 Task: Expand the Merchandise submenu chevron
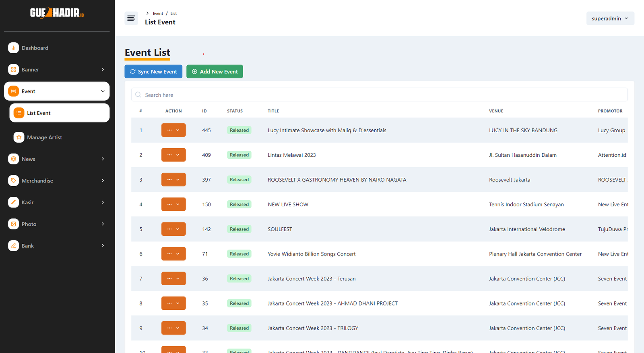point(103,181)
